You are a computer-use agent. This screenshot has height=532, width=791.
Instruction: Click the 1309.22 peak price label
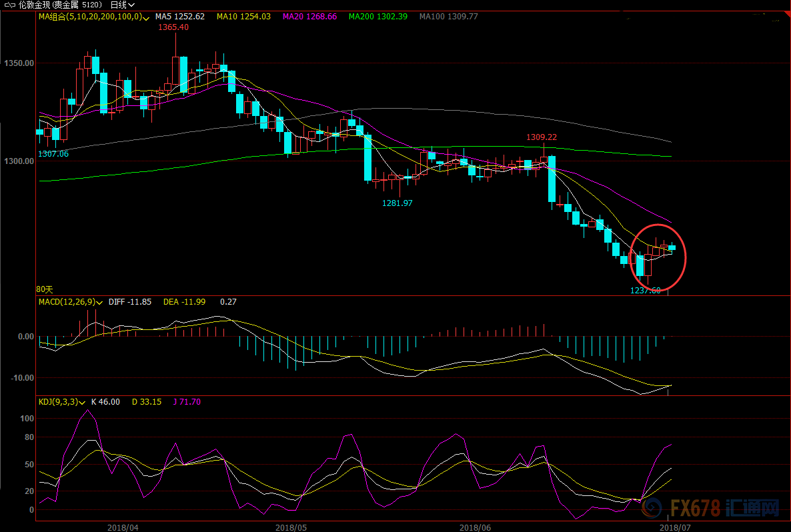pyautogui.click(x=541, y=137)
